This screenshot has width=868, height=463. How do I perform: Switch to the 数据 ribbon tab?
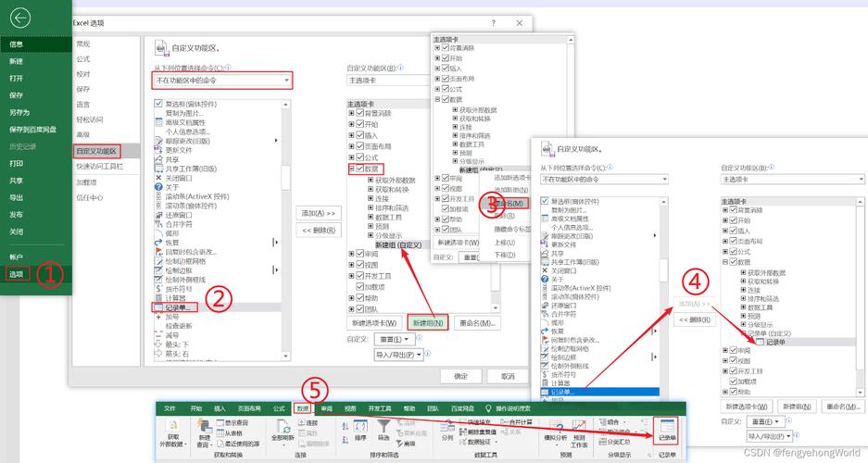(x=302, y=407)
